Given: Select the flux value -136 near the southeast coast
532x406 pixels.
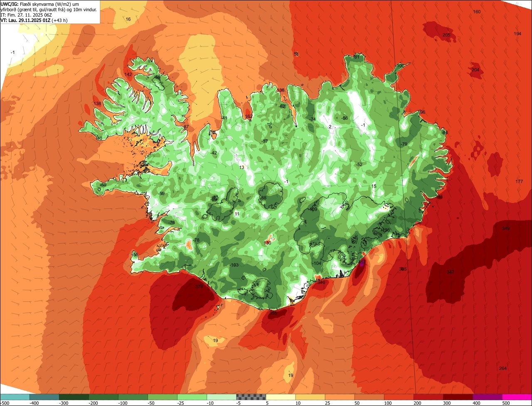Looking at the screenshot, I should tap(385, 230).
